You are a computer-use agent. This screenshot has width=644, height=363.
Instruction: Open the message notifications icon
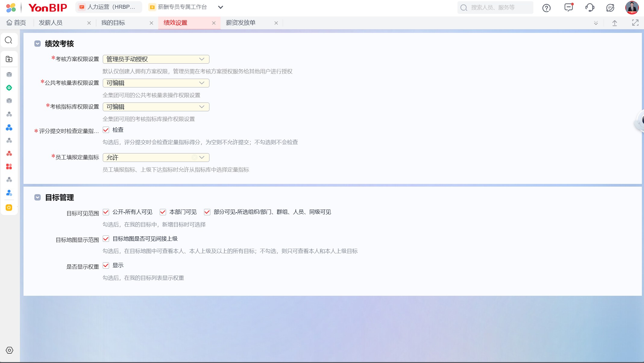568,7
